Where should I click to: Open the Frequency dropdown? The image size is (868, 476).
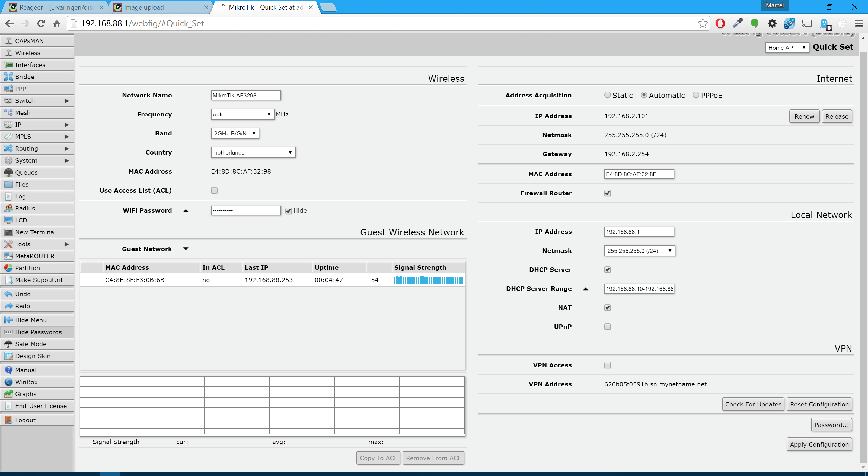coord(242,114)
